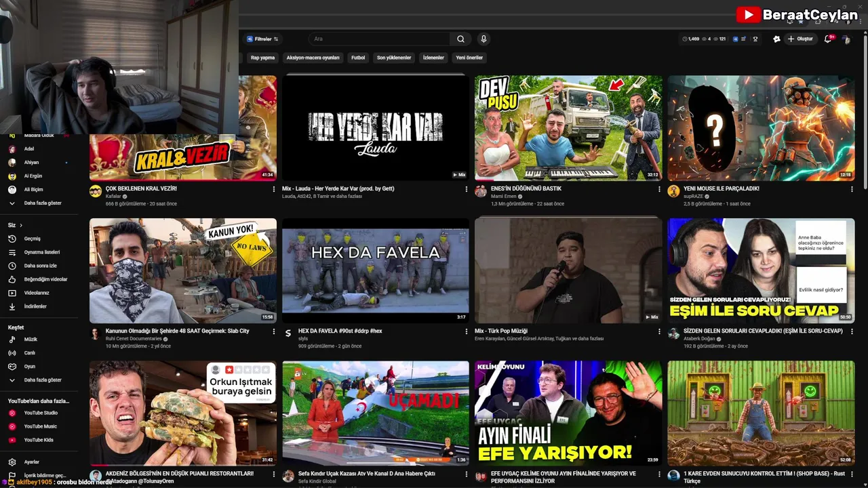Open Mami Emen channel avatar
This screenshot has height=488, width=868.
coord(481,191)
